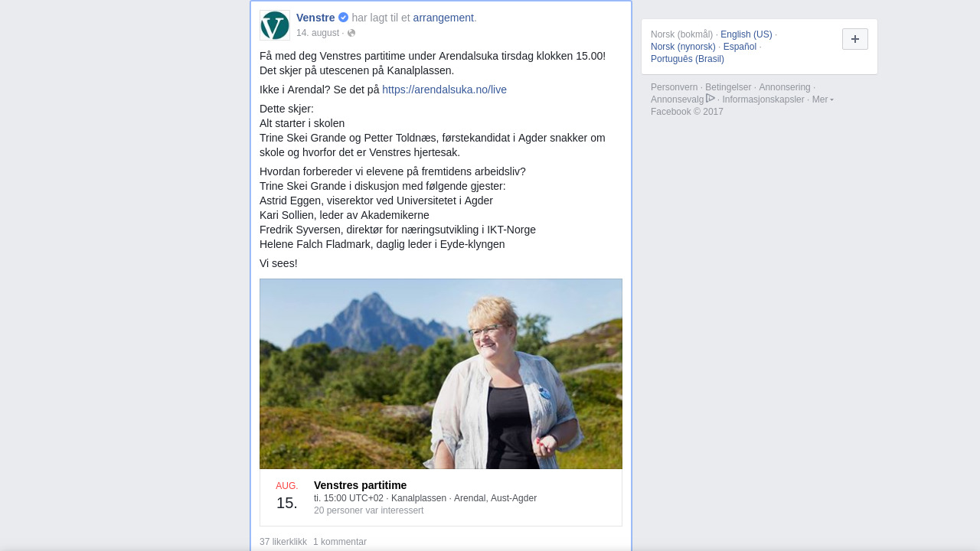This screenshot has width=980, height=551.
Task: Click the public globe privacy icon
Action: pos(351,33)
